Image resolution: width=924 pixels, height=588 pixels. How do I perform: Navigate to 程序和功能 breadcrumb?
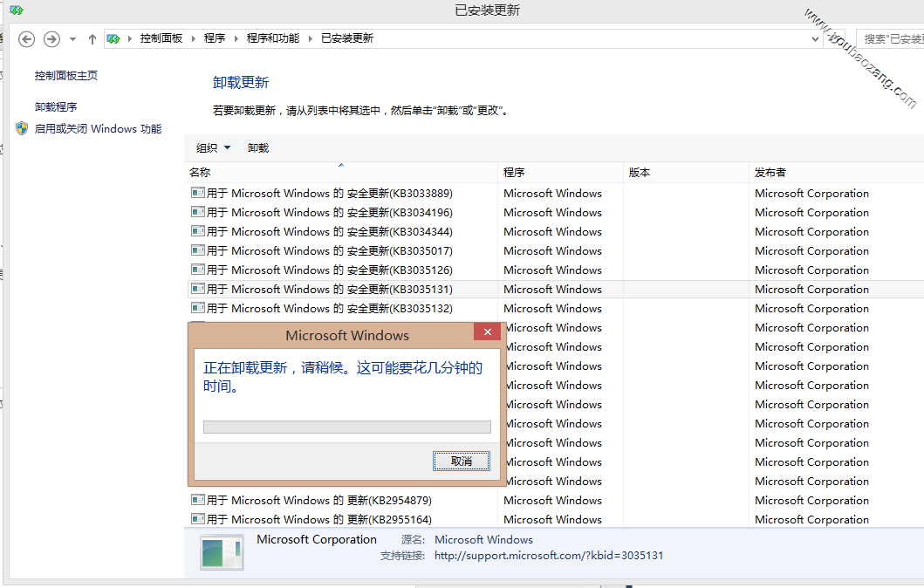click(273, 38)
